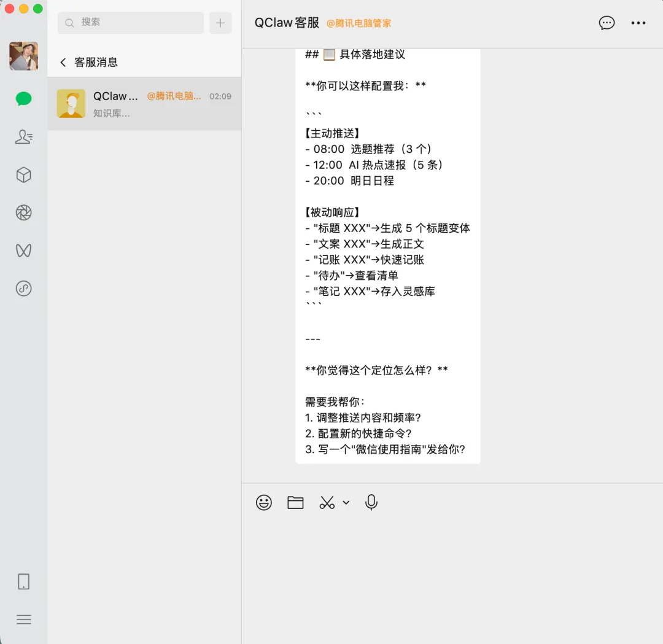663x644 pixels.
Task: Go back from 客服消息 using chevron
Action: (x=63, y=62)
